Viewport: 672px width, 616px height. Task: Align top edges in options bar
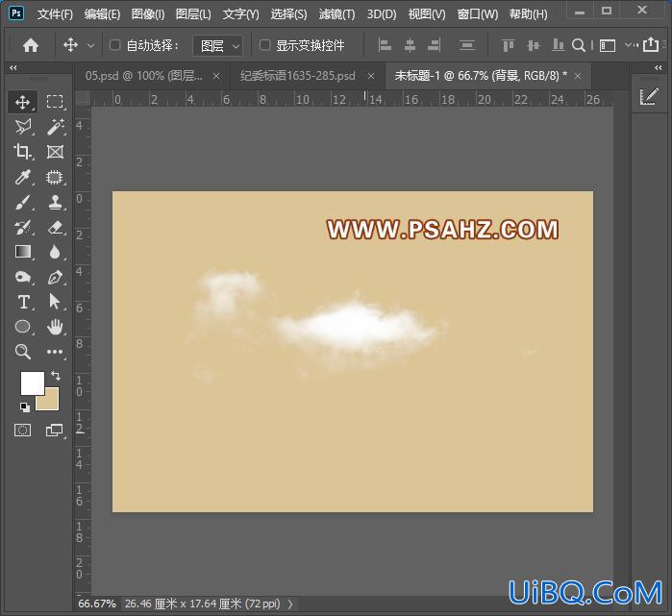[x=509, y=45]
